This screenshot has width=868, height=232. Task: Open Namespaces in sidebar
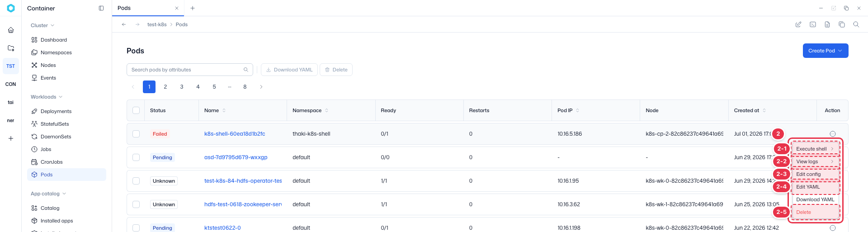tap(67, 52)
